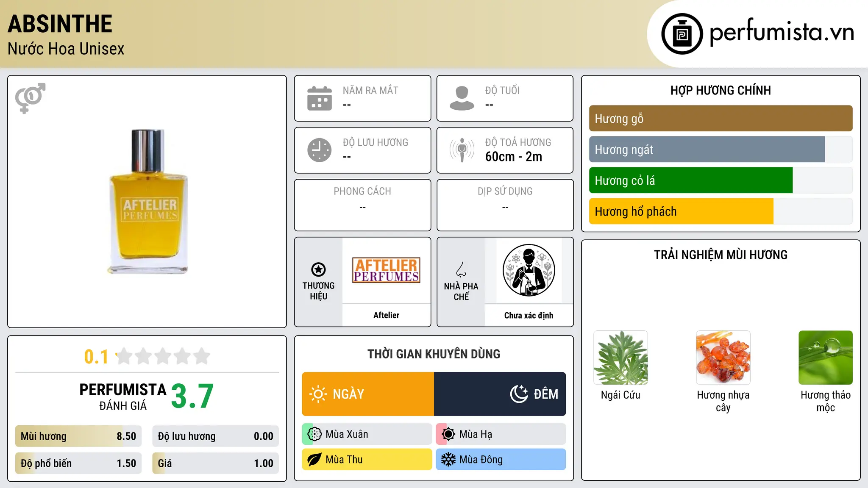Click the sillage icon beside Độ Toả Hương

point(462,150)
